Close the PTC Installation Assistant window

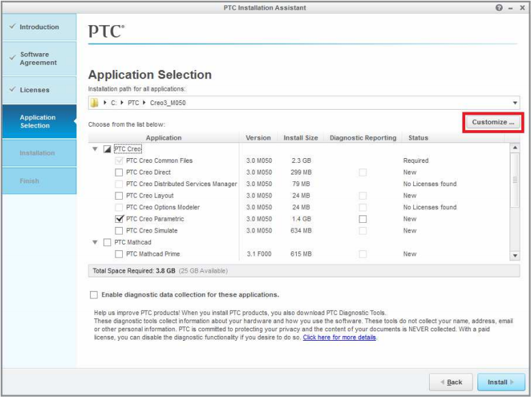click(522, 7)
